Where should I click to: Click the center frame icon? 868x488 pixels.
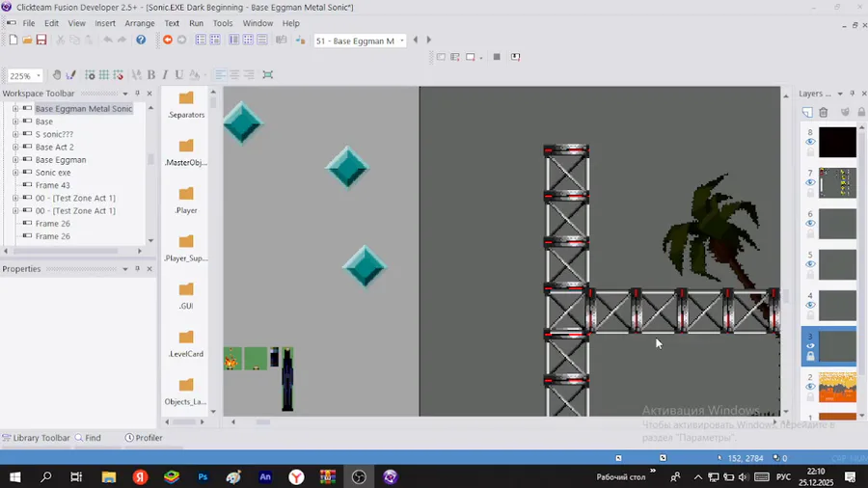(268, 74)
